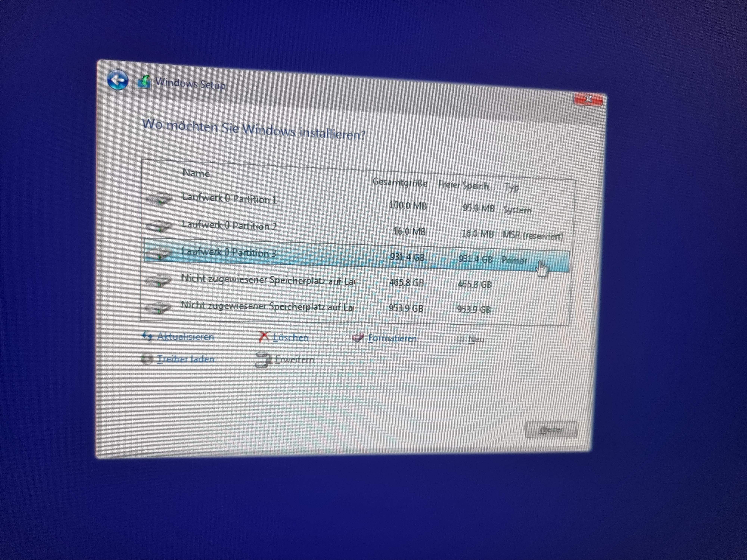The height and width of the screenshot is (560, 747).
Task: Click drive icon of 953.9 GB unallocated space
Action: pos(158,307)
